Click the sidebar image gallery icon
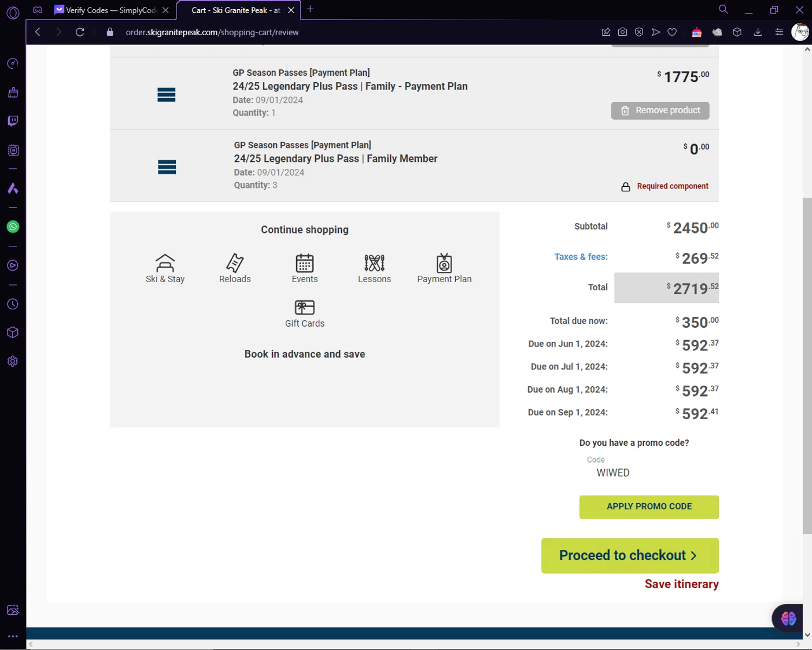This screenshot has height=650, width=812. pos(13,610)
